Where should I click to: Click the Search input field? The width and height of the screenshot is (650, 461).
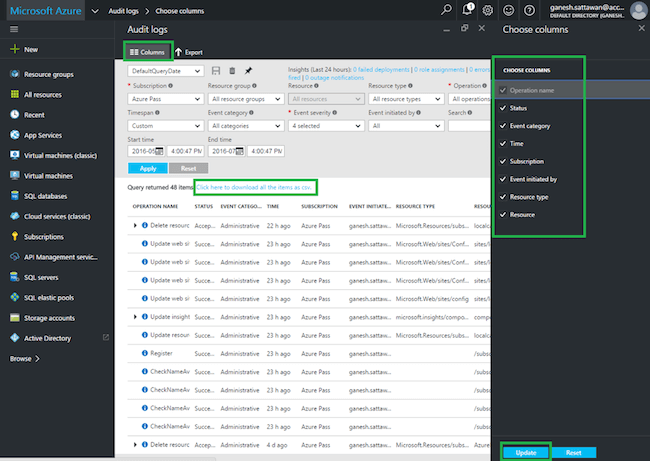click(x=470, y=127)
